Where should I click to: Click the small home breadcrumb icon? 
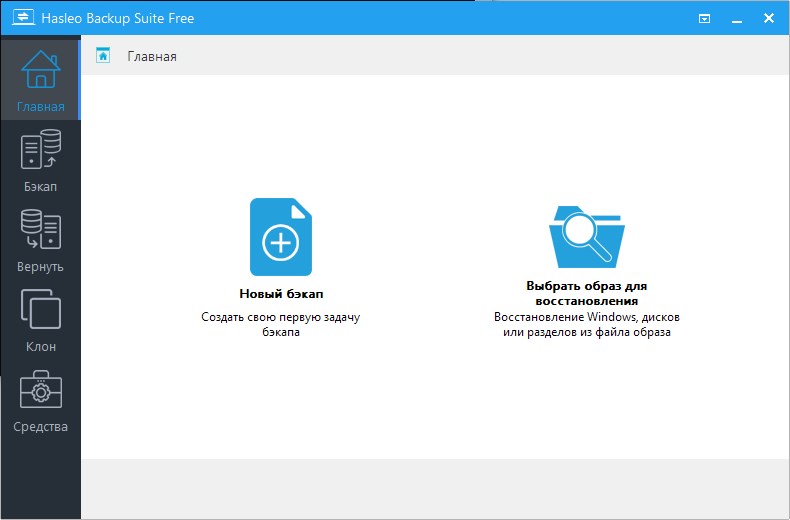(103, 55)
